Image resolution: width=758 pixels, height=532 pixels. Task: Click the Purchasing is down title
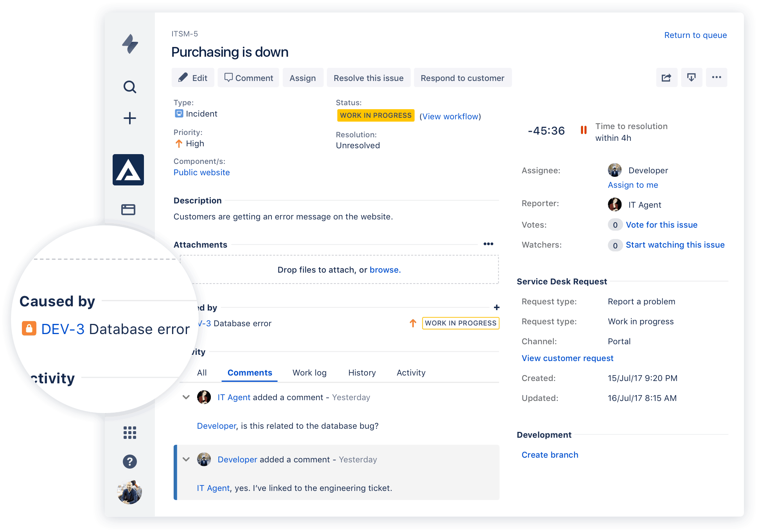[230, 52]
